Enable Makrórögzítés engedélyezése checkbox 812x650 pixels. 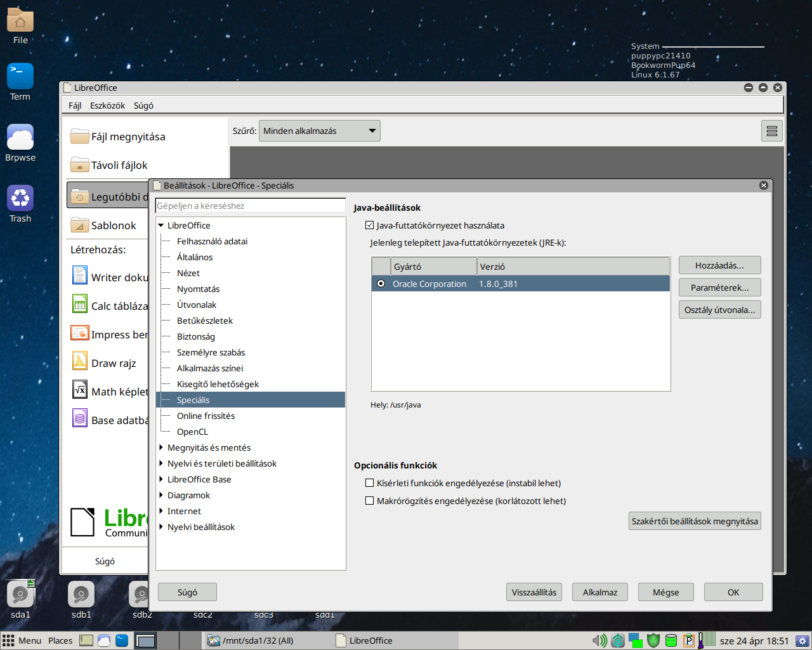pos(370,501)
